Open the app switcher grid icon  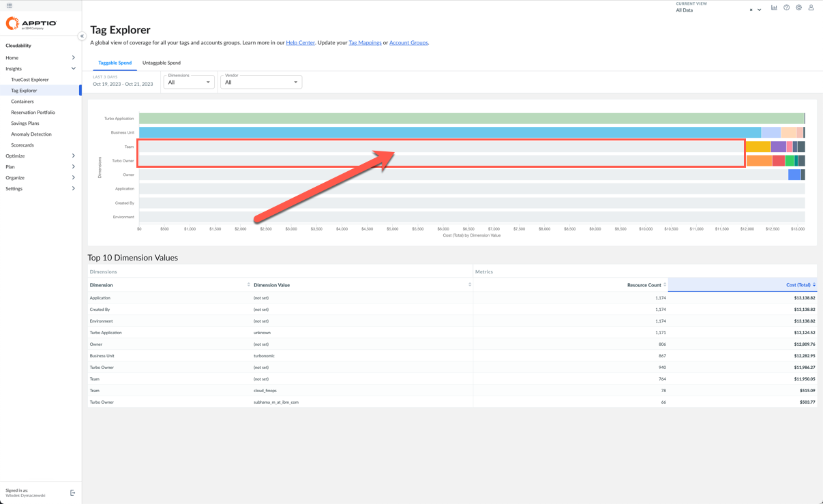click(x=10, y=5)
